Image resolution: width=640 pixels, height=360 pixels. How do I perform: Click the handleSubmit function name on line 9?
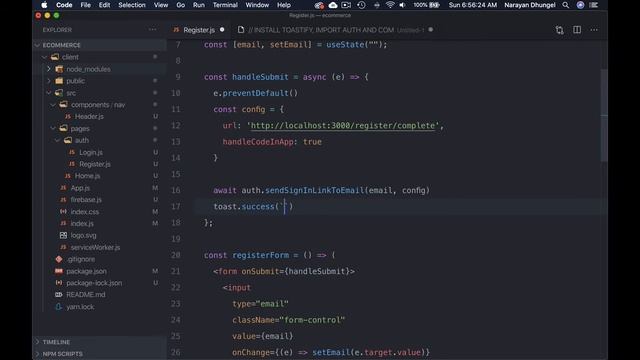tap(260, 77)
